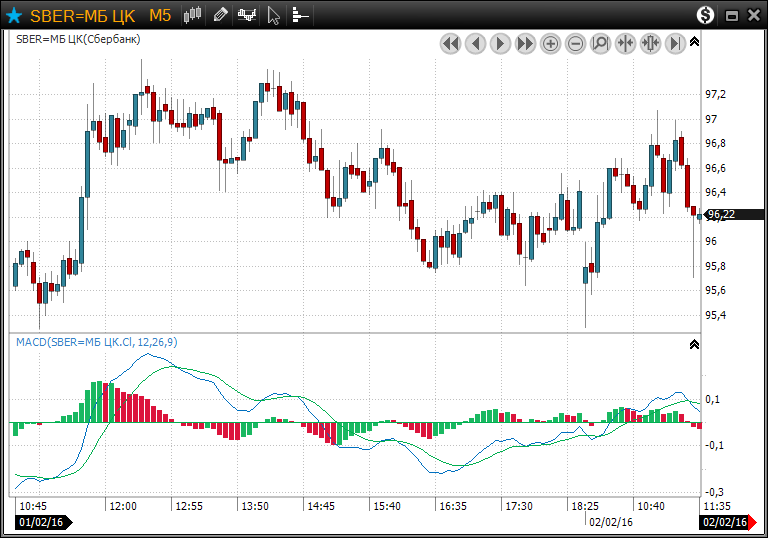Screen dimensions: 768x538
Task: Jump to the latest bar on chart
Action: 675,43
